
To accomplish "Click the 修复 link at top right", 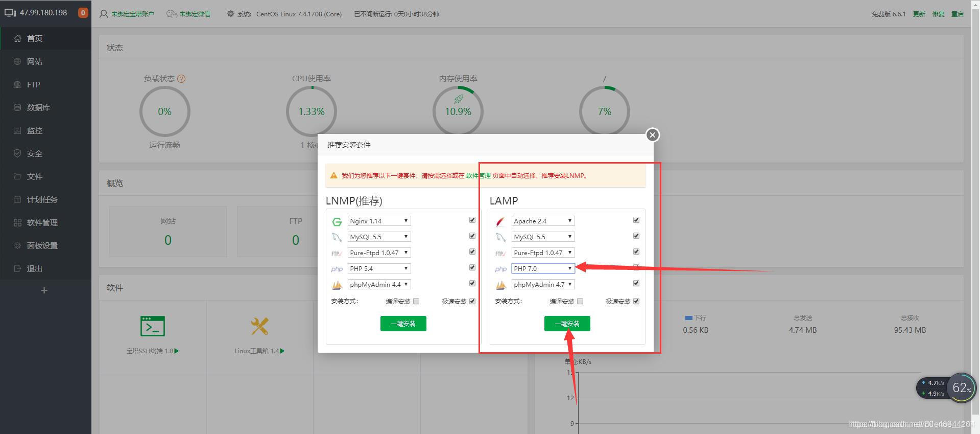I will tap(938, 14).
